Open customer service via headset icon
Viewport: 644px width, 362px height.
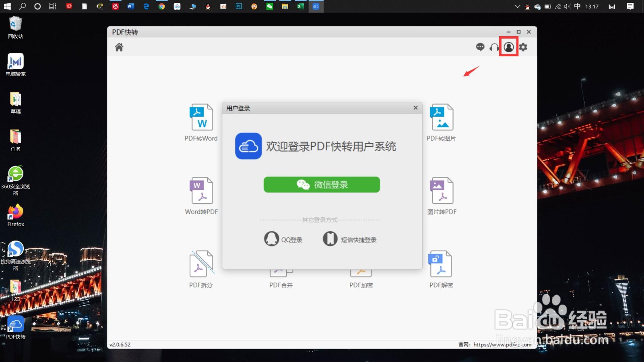(494, 47)
